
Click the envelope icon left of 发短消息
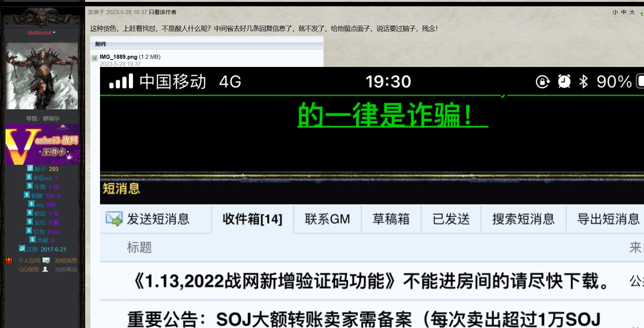point(46,260)
